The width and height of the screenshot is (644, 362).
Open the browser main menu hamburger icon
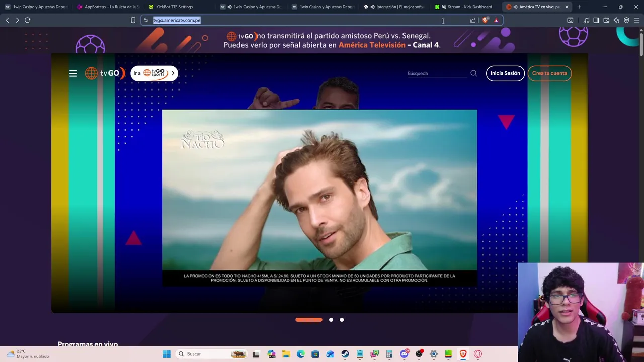[637, 20]
